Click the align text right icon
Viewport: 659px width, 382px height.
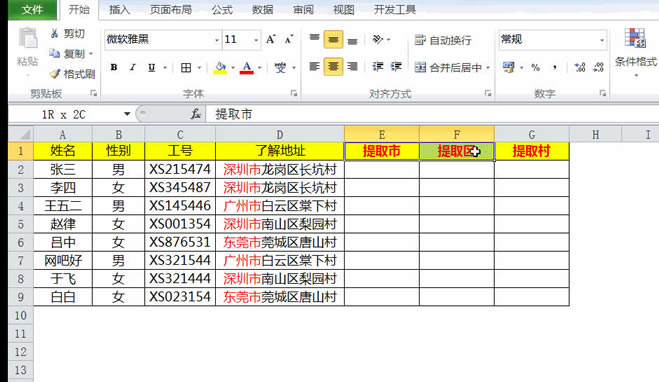pyautogui.click(x=352, y=66)
